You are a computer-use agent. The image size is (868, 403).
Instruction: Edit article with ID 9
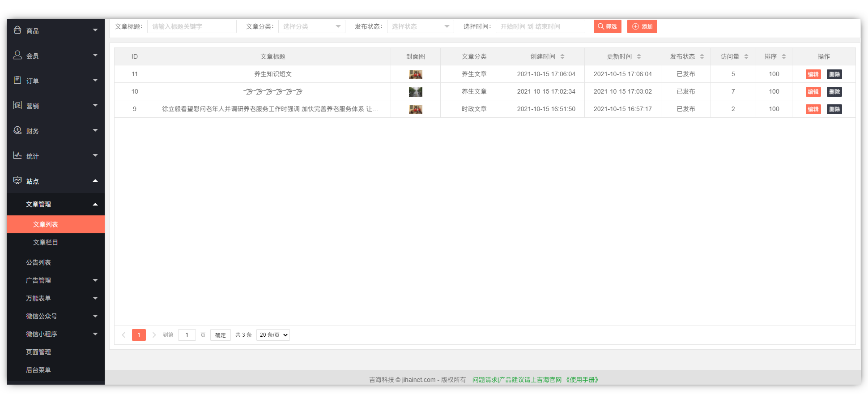pyautogui.click(x=813, y=109)
